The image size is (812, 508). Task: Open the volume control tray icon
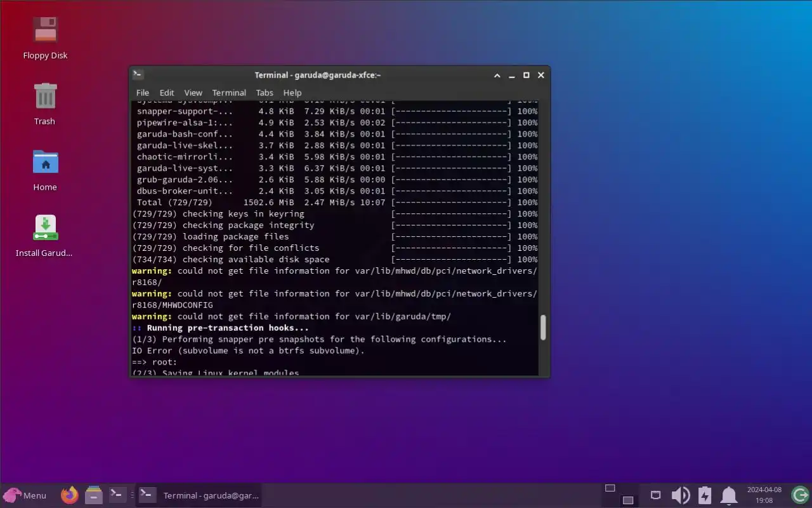point(680,495)
